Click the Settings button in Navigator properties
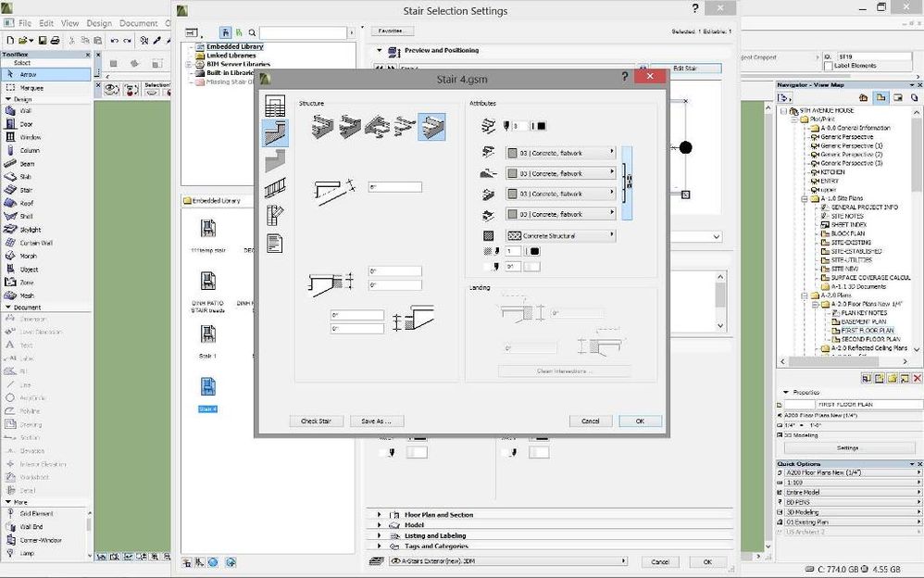The width and height of the screenshot is (924, 578). pyautogui.click(x=847, y=447)
